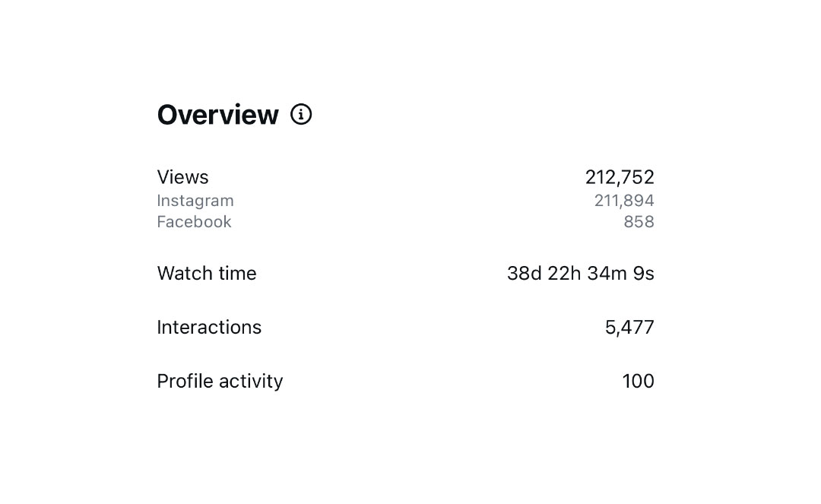Open the Interactions metric label

point(209,328)
